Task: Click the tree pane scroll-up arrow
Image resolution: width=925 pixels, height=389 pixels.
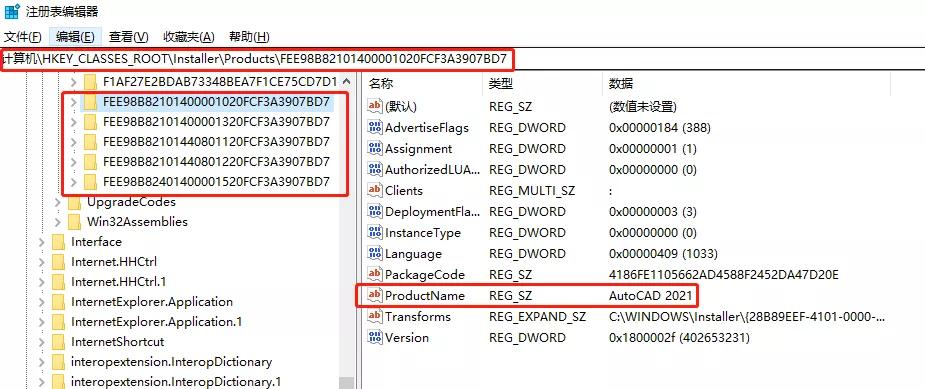Action: 346,81
